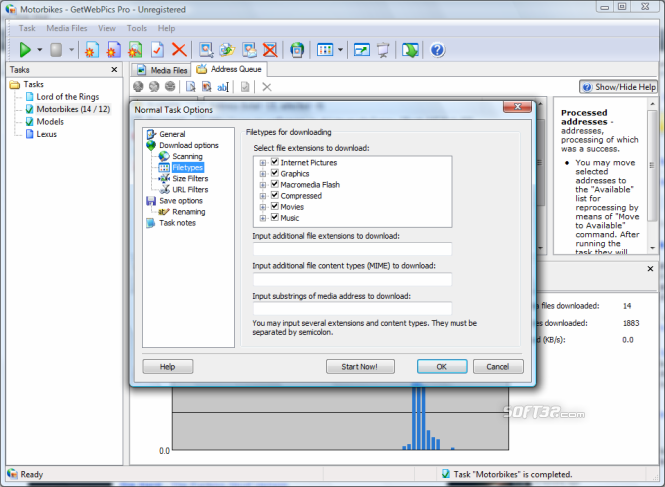Expand the Internet Pictures node
The width and height of the screenshot is (665, 487).
tap(263, 163)
